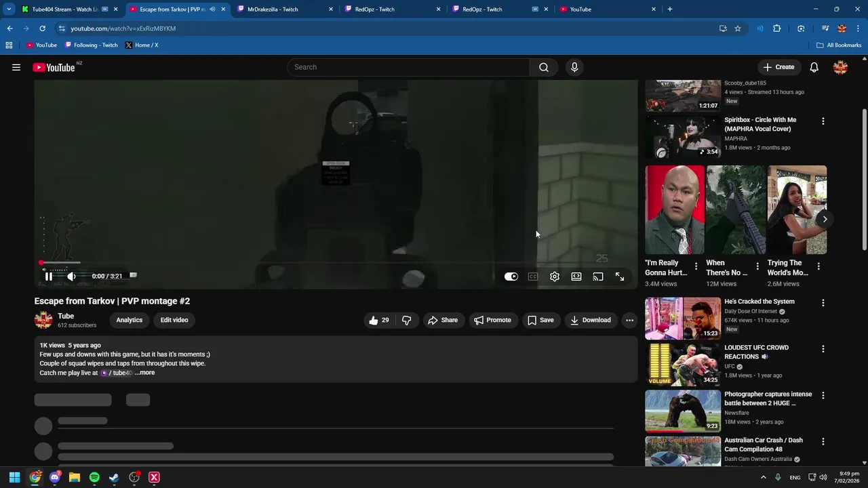The image size is (868, 488).
Task: Dislike the video with thumbs down
Action: pyautogui.click(x=407, y=320)
